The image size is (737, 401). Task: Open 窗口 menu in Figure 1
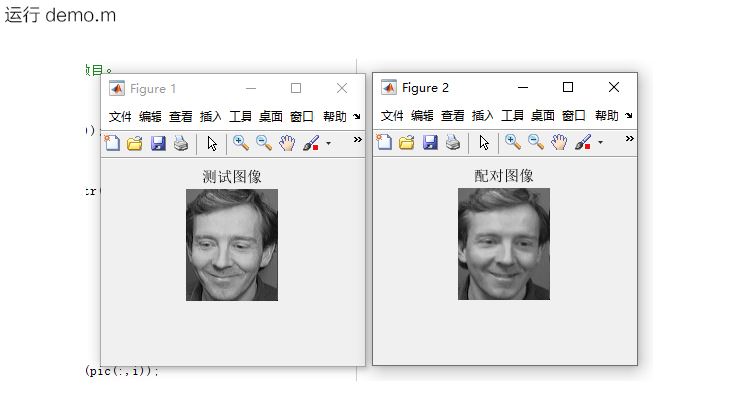[302, 116]
